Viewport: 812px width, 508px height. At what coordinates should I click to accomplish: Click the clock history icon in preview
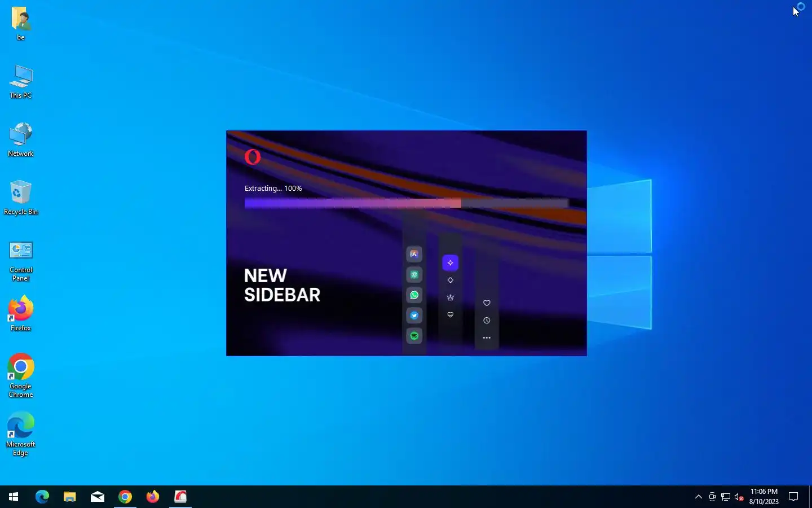point(487,321)
